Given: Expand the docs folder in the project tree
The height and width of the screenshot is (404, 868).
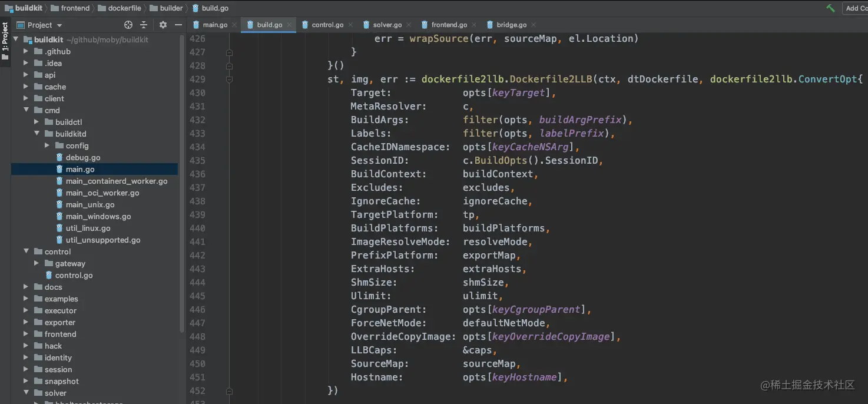Looking at the screenshot, I should 25,287.
